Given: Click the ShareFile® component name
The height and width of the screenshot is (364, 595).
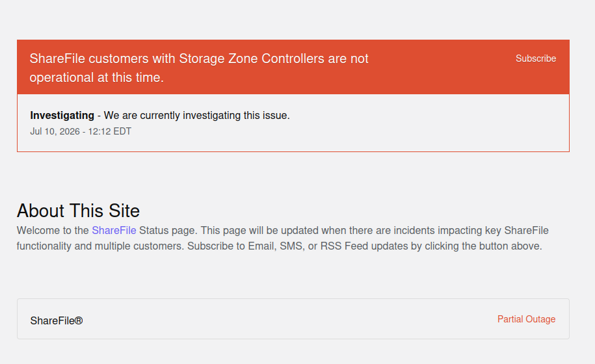Looking at the screenshot, I should tap(57, 321).
